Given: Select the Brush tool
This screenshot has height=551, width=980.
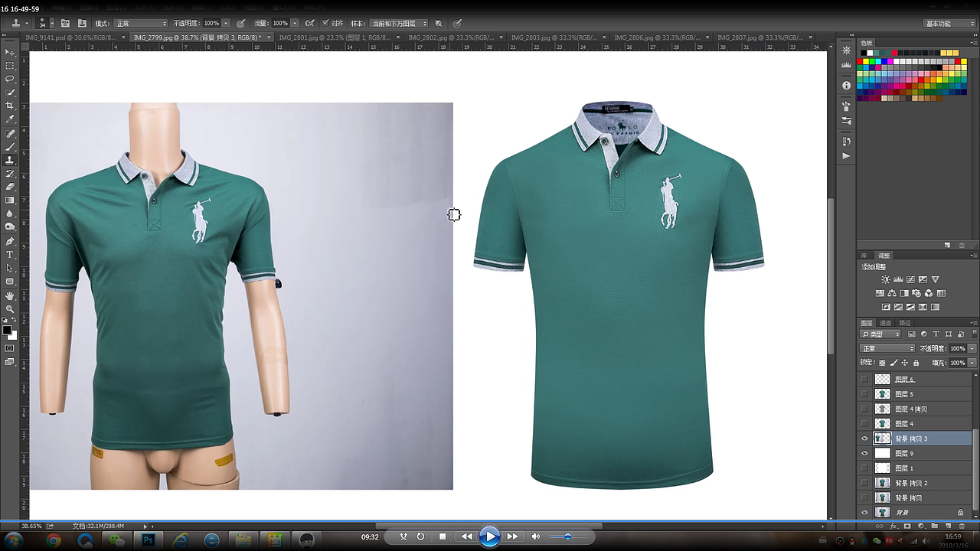Looking at the screenshot, I should pyautogui.click(x=10, y=146).
